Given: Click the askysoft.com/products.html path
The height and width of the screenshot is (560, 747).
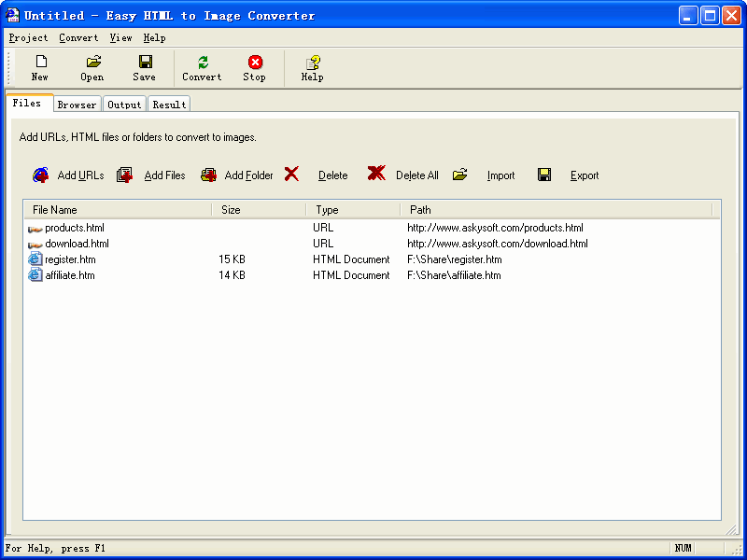Looking at the screenshot, I should click(x=495, y=228).
